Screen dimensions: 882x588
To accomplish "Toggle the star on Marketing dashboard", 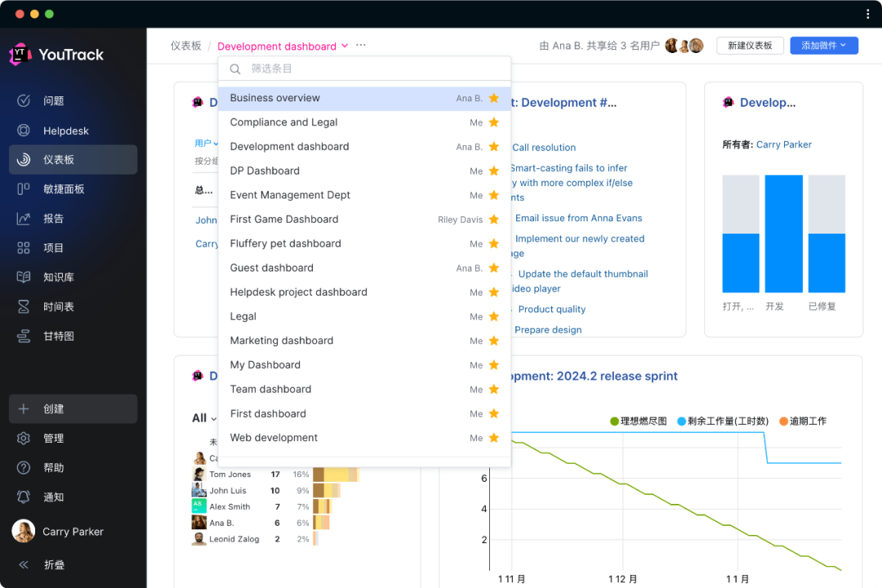I will 494,341.
